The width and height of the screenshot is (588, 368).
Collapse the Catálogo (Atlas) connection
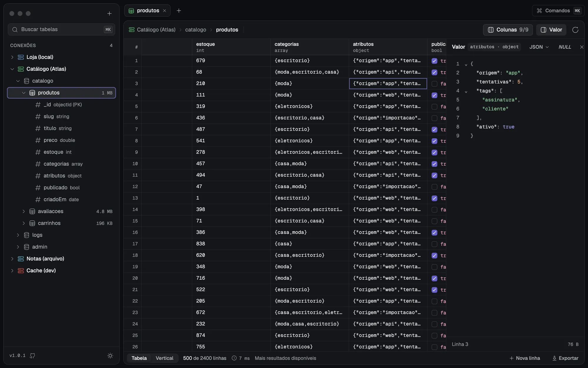[12, 69]
